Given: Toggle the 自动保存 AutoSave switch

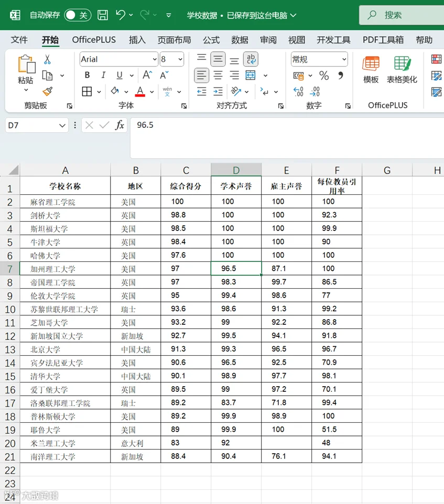Looking at the screenshot, I should [x=78, y=15].
